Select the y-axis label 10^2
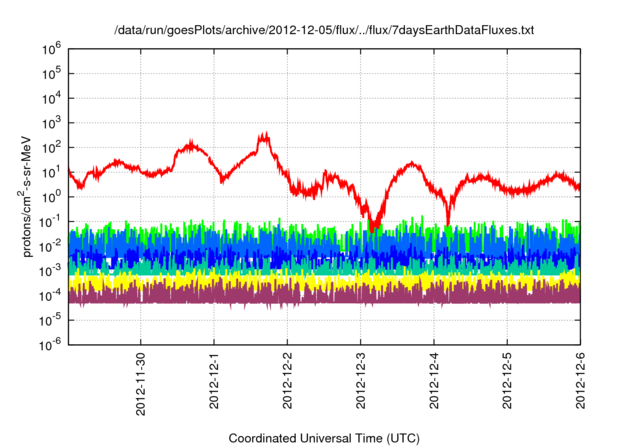640x448 pixels. (x=51, y=147)
